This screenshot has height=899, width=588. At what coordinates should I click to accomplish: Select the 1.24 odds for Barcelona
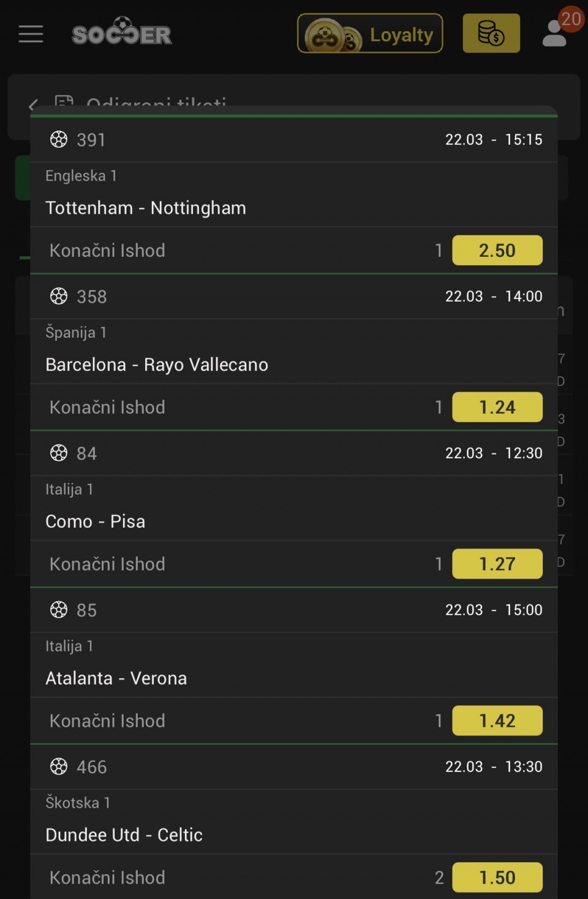tap(497, 408)
